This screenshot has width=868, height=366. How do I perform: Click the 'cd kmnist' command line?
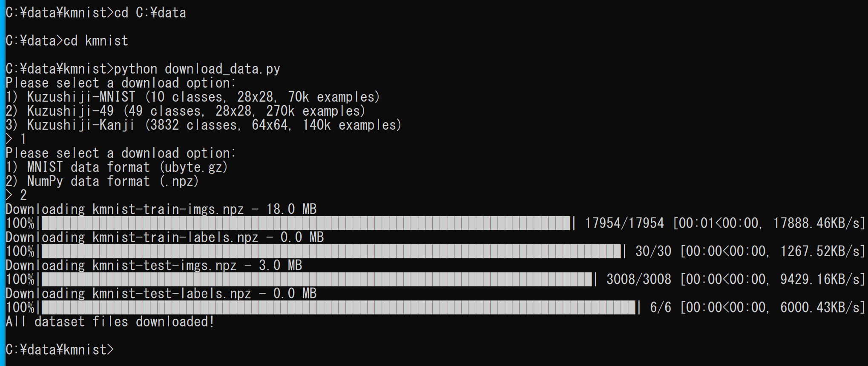(x=96, y=41)
